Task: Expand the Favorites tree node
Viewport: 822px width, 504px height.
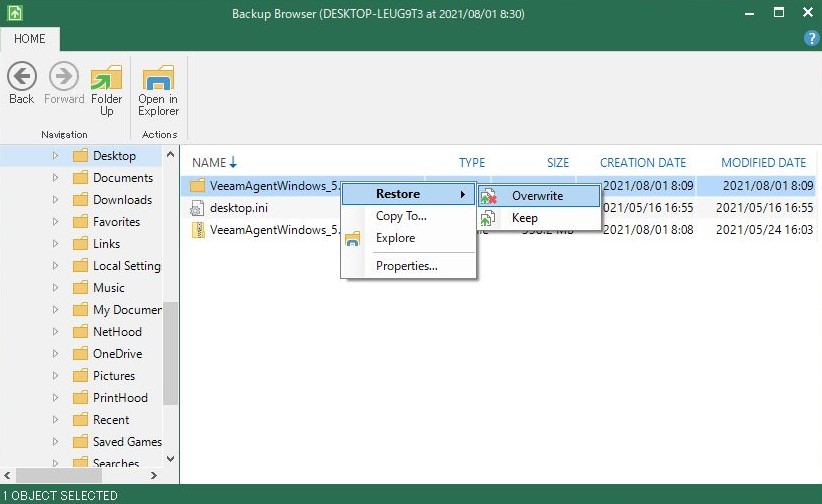Action: pos(55,222)
